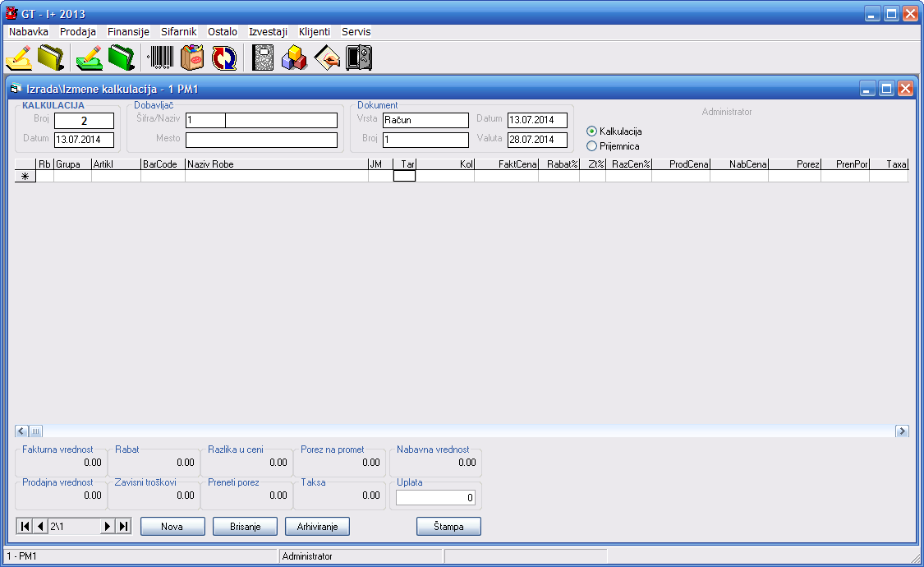Click the barcode icon in the toolbar
Image resolution: width=924 pixels, height=567 pixels.
point(160,58)
